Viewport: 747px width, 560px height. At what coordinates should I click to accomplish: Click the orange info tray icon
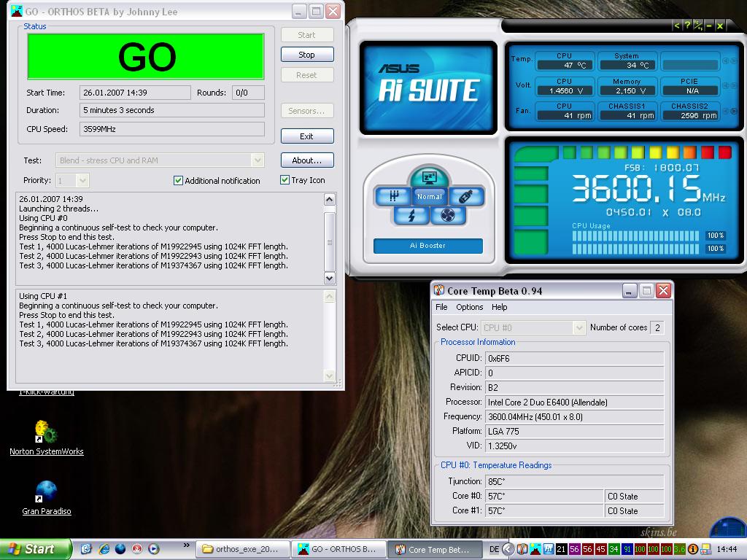pos(693,549)
